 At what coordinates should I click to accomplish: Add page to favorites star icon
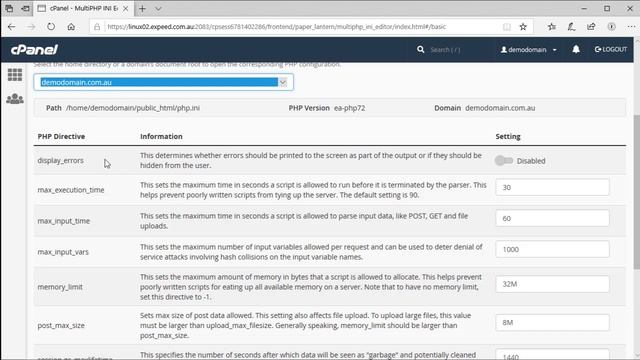523,27
